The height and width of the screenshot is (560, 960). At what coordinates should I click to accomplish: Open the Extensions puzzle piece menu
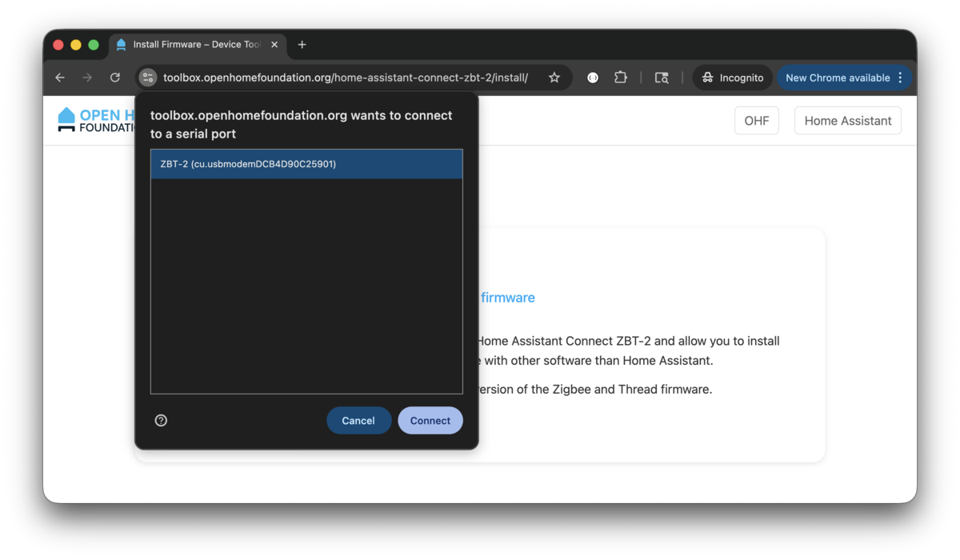click(x=621, y=78)
